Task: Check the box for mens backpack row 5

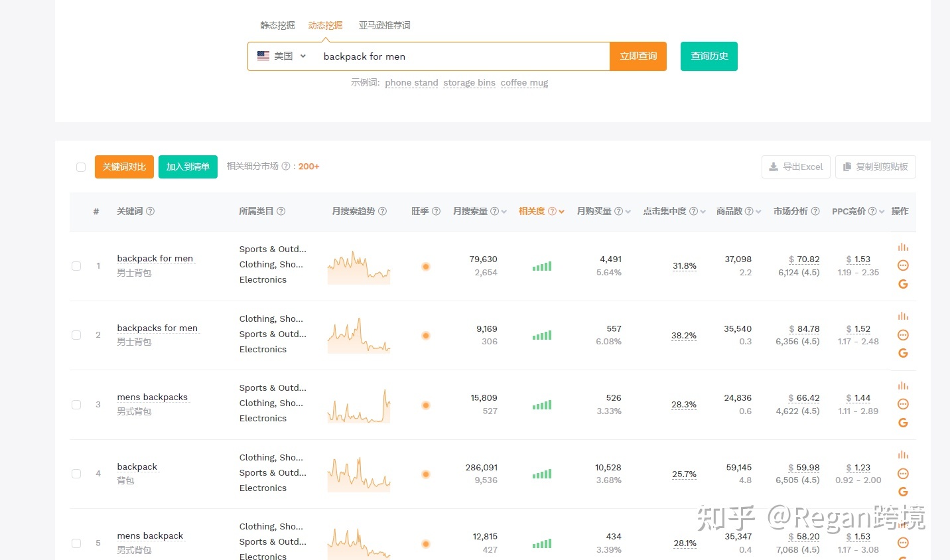Action: point(76,543)
